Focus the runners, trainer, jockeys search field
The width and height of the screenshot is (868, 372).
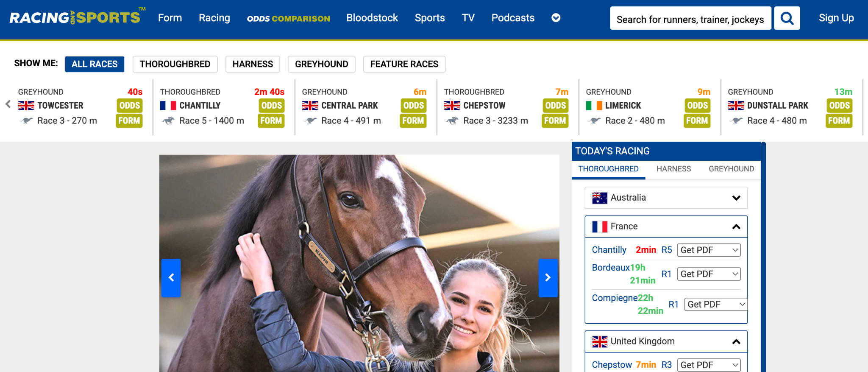[x=690, y=18]
